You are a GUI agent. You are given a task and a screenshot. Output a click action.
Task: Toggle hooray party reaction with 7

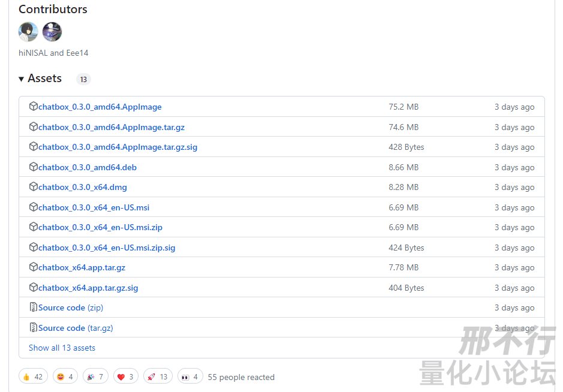click(95, 376)
